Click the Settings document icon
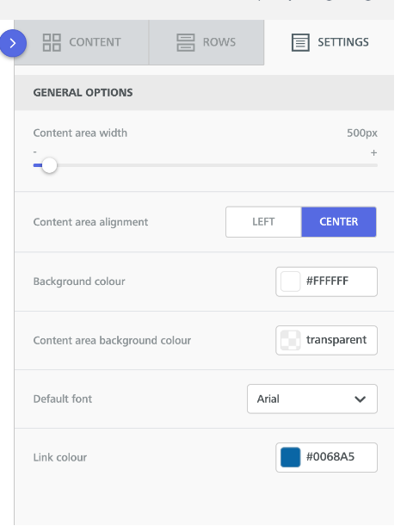 coord(300,42)
